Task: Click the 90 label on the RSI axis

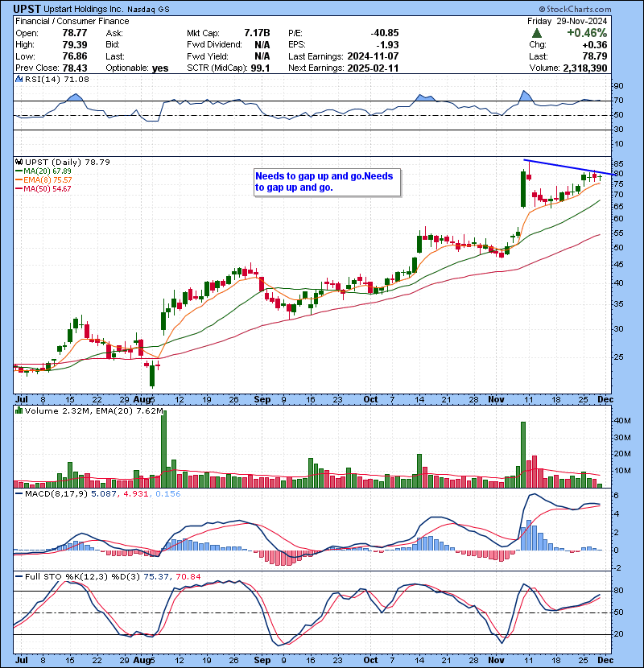Action: point(618,86)
